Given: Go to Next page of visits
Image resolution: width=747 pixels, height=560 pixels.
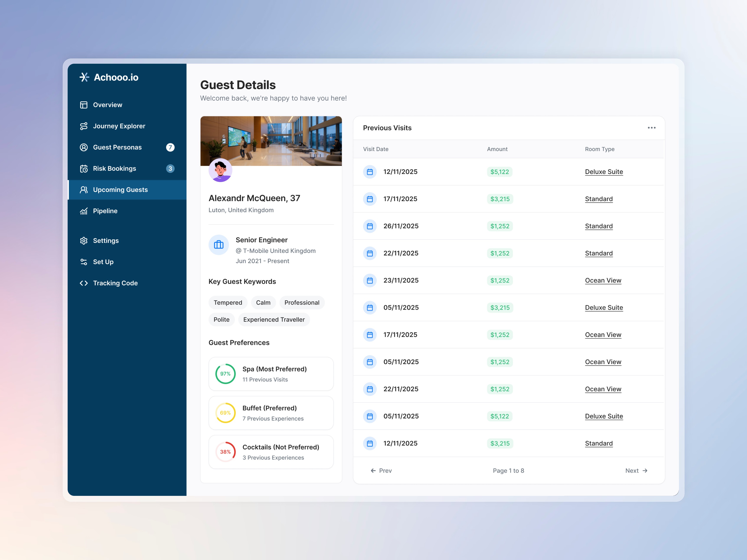Looking at the screenshot, I should [x=636, y=470].
